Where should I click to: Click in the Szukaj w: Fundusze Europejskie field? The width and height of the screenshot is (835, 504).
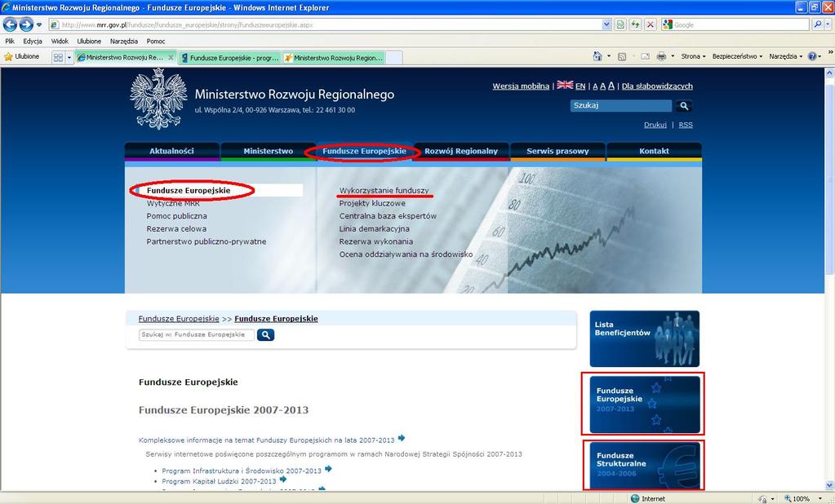click(x=196, y=334)
